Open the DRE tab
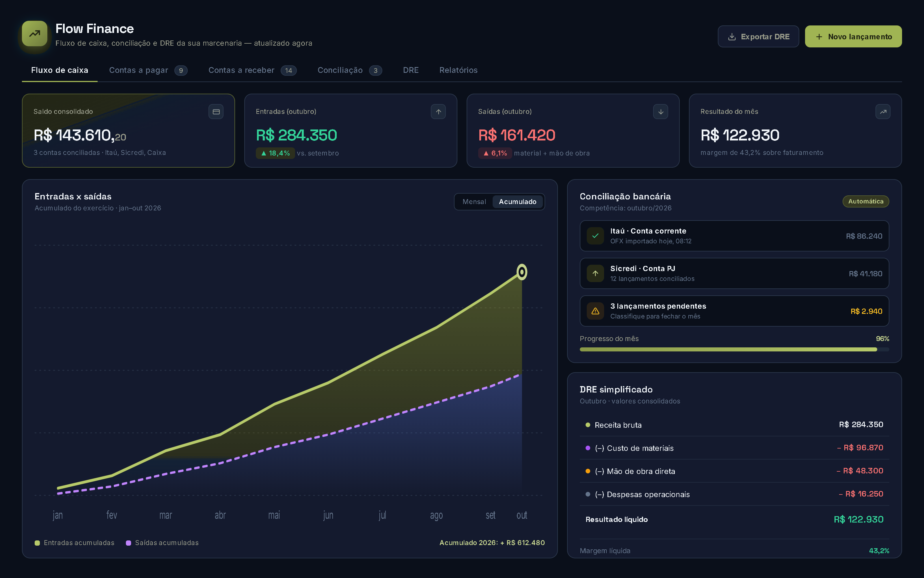Viewport: 924px width, 578px height. click(x=411, y=70)
